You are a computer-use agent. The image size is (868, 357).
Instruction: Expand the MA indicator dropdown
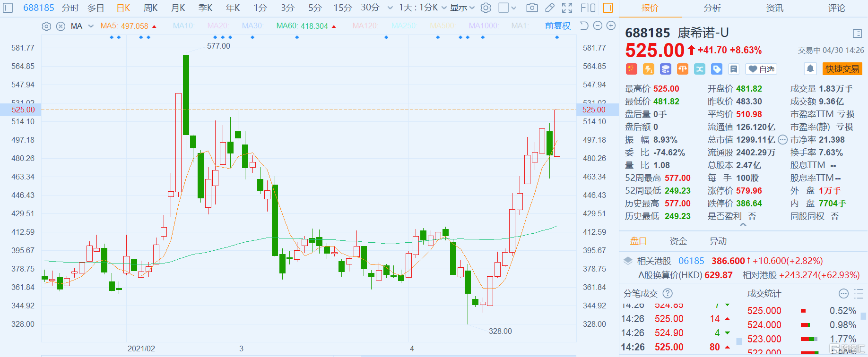(91, 26)
